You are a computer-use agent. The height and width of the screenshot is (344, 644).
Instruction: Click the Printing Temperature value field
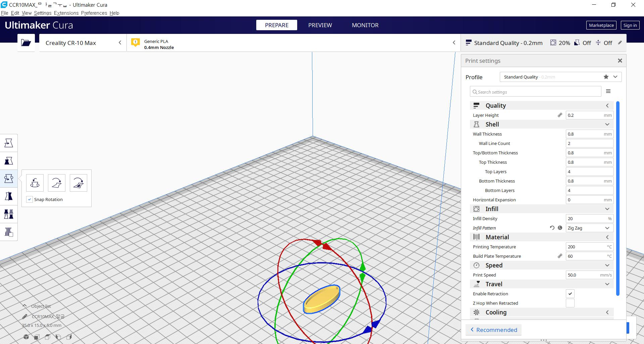pos(590,247)
